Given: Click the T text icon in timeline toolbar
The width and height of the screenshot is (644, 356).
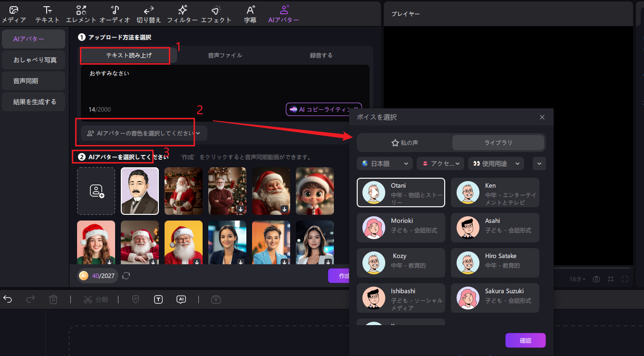Looking at the screenshot, I should (x=158, y=299).
